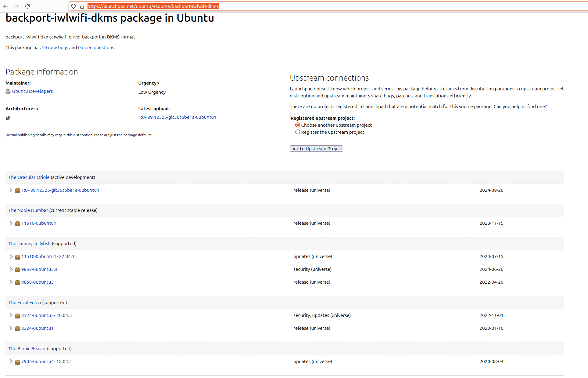Open the 11510-0ubuntu1~22.04.1 version link
The width and height of the screenshot is (588, 378).
pos(48,256)
